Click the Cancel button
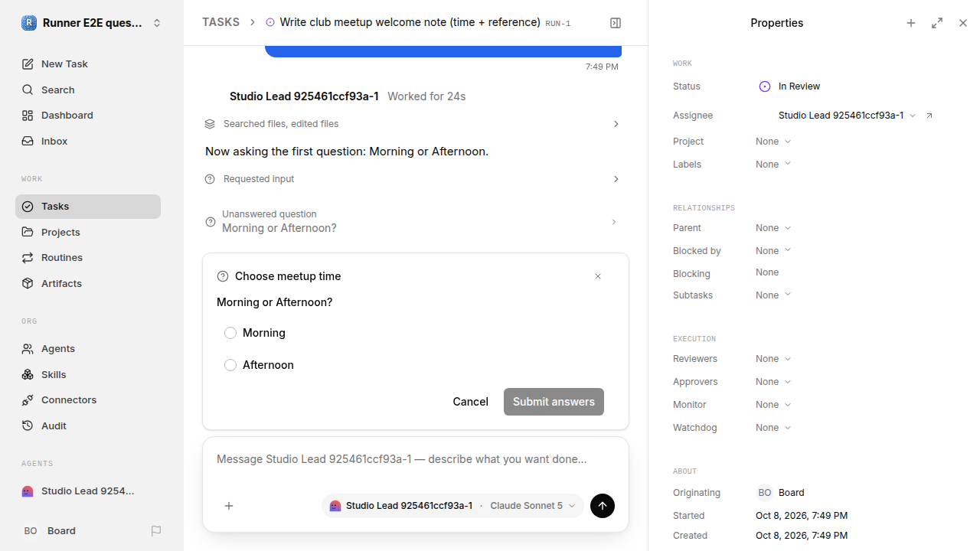This screenshot has height=551, width=980. [x=470, y=402]
